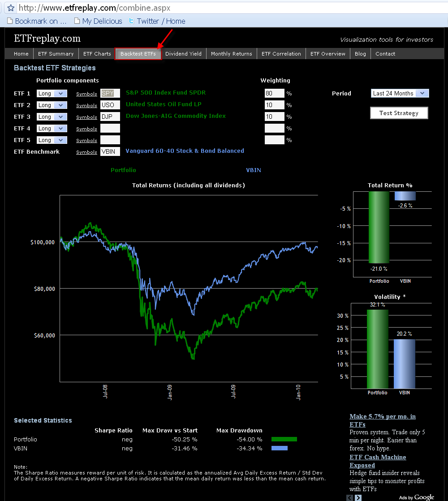The width and height of the screenshot is (448, 501).
Task: Open the Symbols link for ETF 4
Action: click(x=86, y=129)
